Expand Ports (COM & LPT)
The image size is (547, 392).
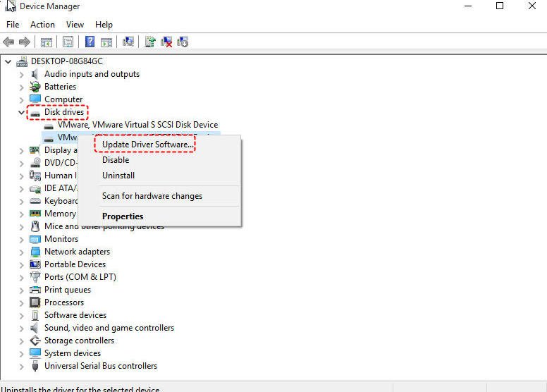[22, 278]
